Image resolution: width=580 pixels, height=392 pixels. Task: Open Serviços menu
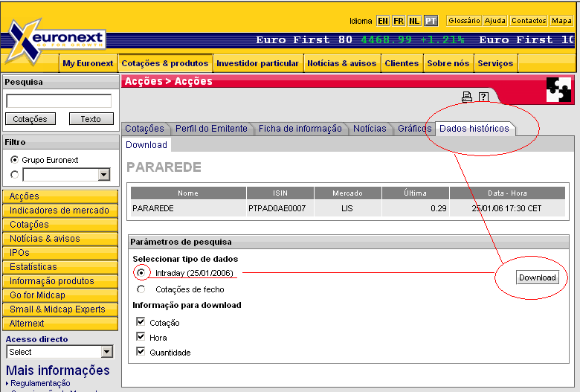495,63
